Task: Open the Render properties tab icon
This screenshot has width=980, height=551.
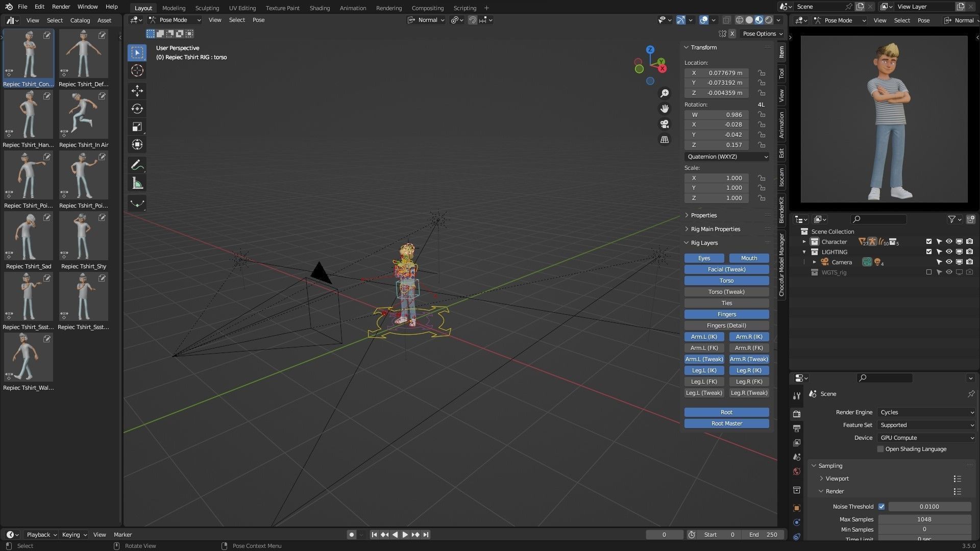Action: coord(797,414)
